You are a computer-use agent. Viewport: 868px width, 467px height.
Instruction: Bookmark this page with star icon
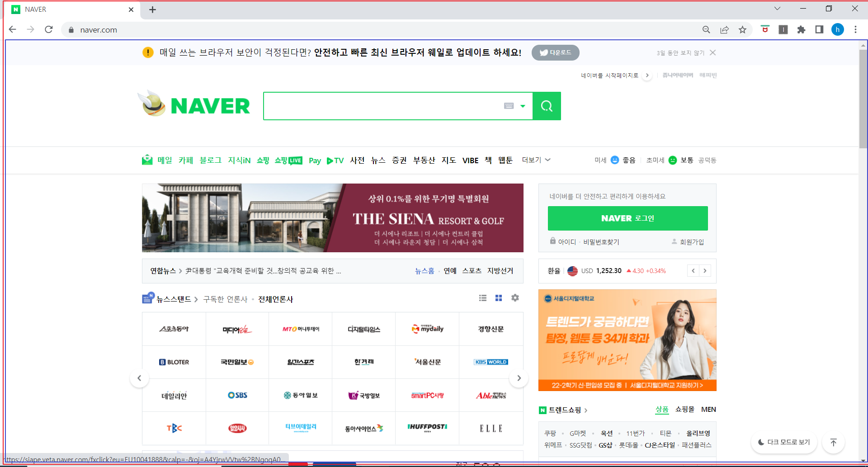point(742,29)
